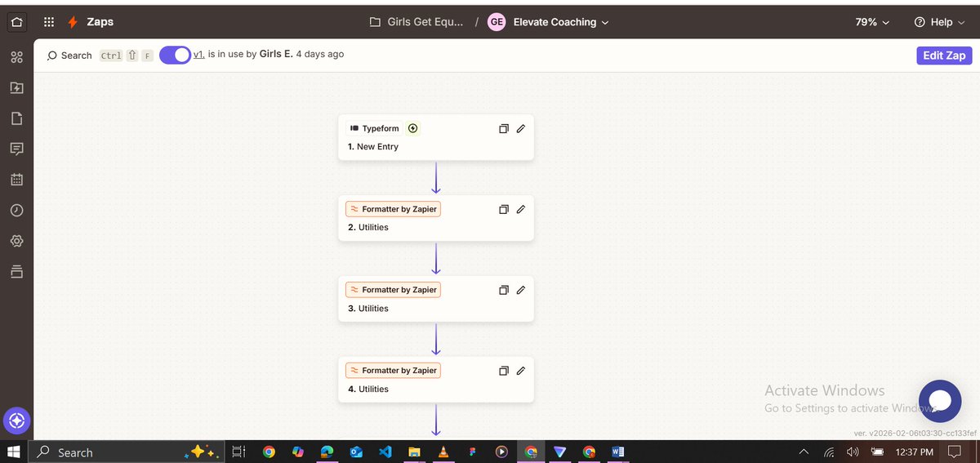Screen dimensions: 980x463
Task: Expand the Elevate Coaching workspace dropdown
Action: coord(561,22)
